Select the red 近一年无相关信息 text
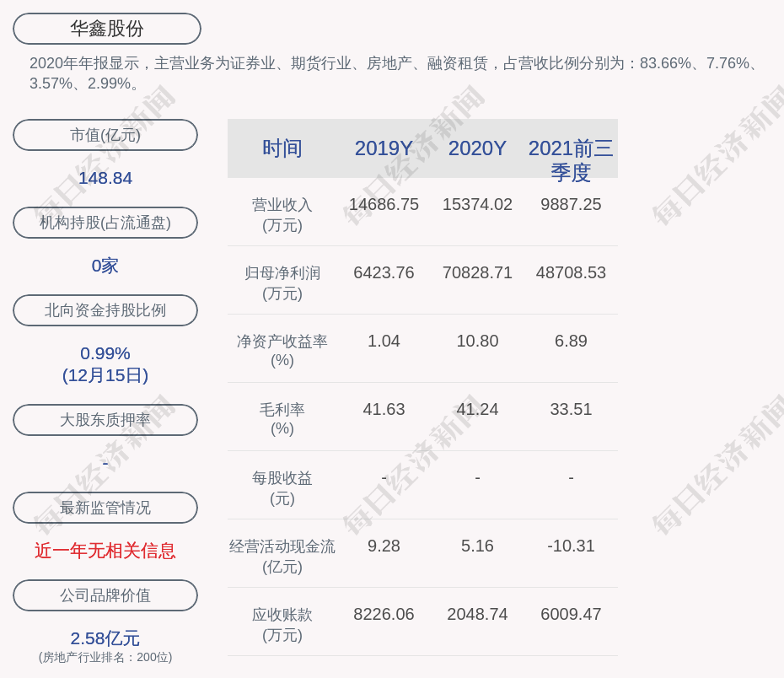Screen dimensions: 784x678 click(105, 551)
